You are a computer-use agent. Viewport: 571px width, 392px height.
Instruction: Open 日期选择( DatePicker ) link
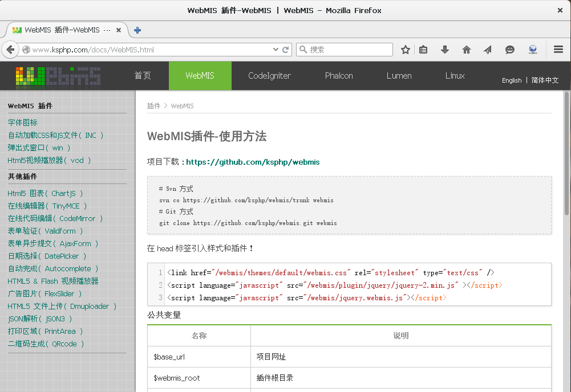pyautogui.click(x=47, y=256)
